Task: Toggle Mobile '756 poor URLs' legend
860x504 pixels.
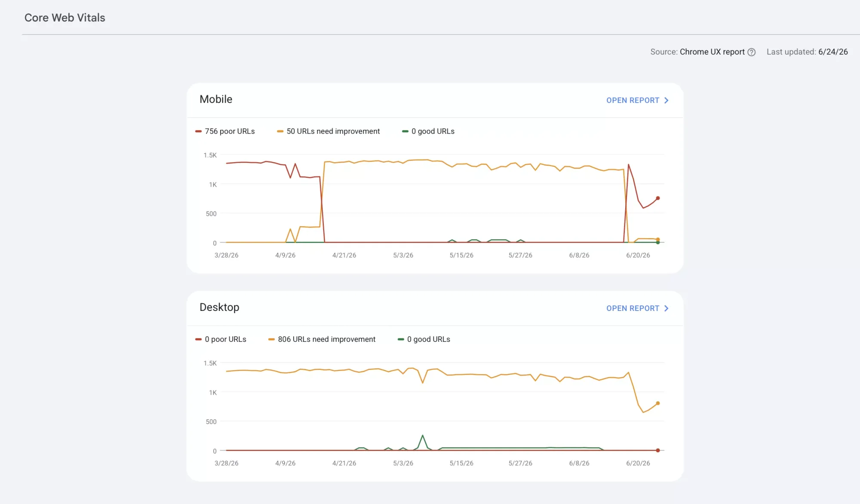Action: click(x=225, y=131)
